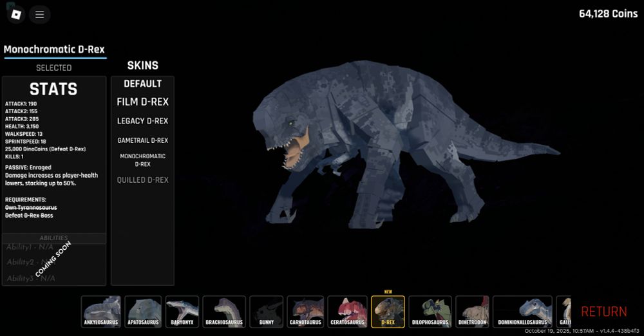This screenshot has height=336, width=644.
Task: Click the 25,000 DinoCoins price line
Action: click(x=45, y=149)
